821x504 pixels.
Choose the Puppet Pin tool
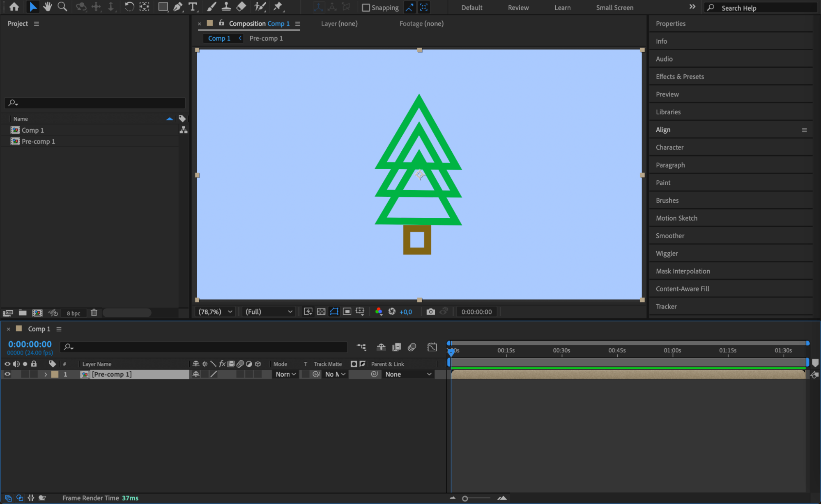[278, 7]
